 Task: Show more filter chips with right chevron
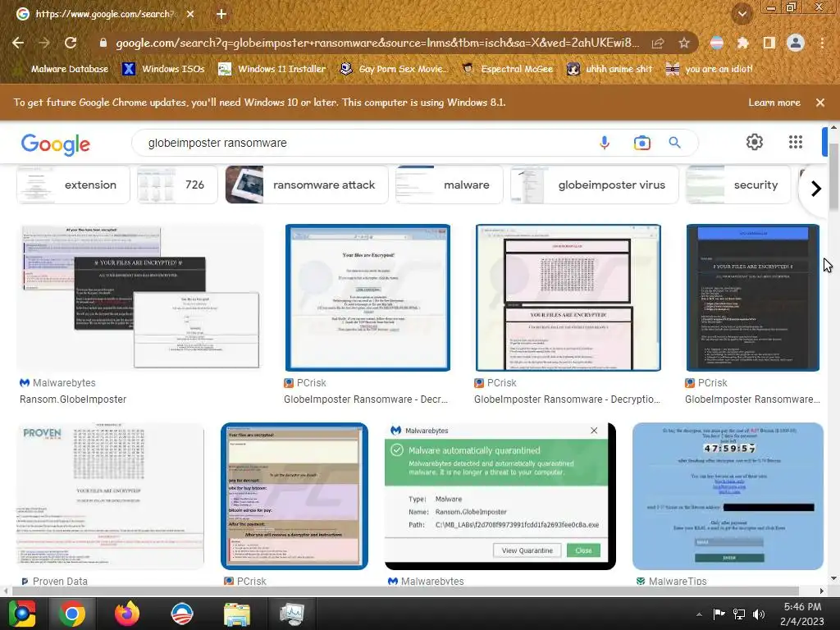coord(815,189)
